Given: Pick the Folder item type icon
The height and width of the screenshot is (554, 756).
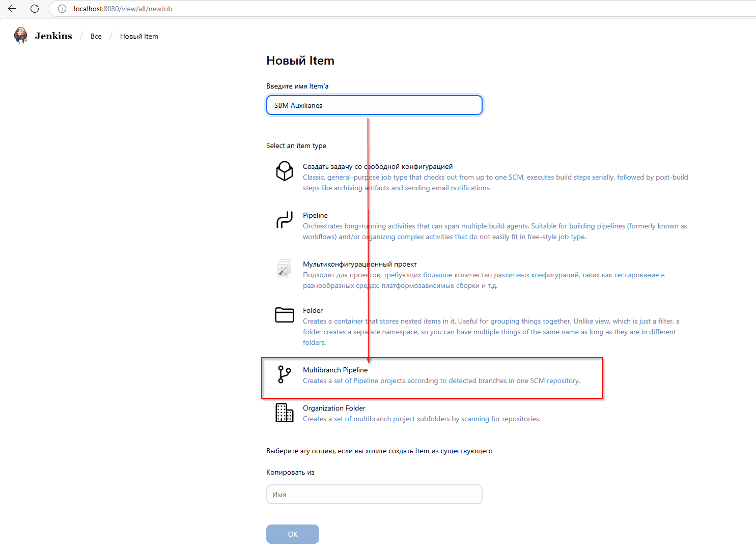Looking at the screenshot, I should pos(285,315).
